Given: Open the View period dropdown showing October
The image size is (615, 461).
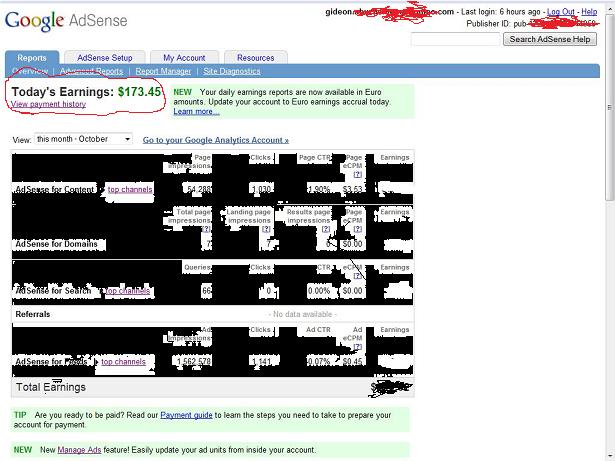Looking at the screenshot, I should click(x=84, y=139).
